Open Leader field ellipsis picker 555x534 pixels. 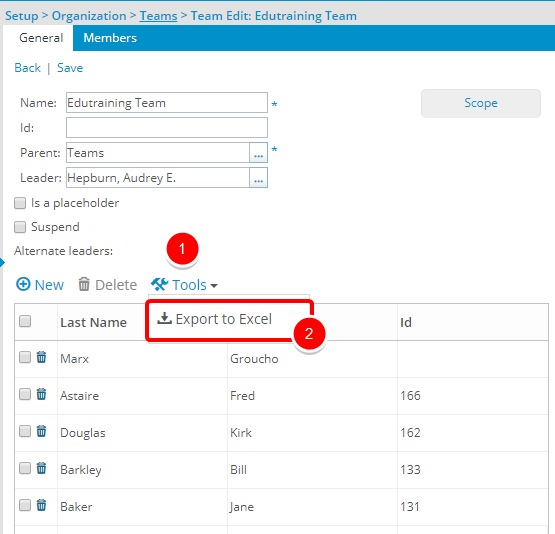click(x=258, y=178)
